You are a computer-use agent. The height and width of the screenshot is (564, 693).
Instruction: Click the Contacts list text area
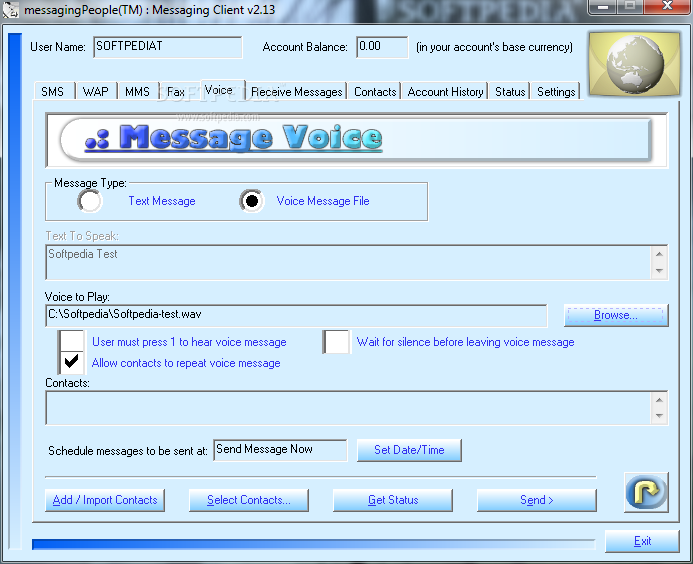pos(348,408)
